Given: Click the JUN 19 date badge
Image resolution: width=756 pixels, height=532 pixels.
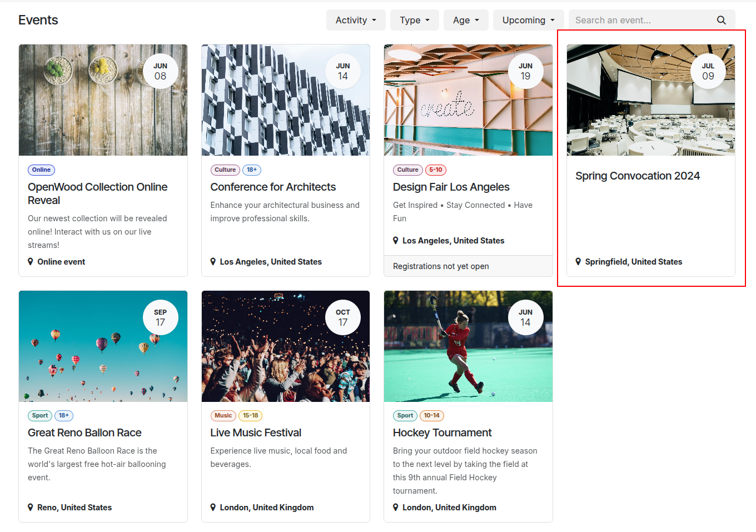Looking at the screenshot, I should click(525, 71).
